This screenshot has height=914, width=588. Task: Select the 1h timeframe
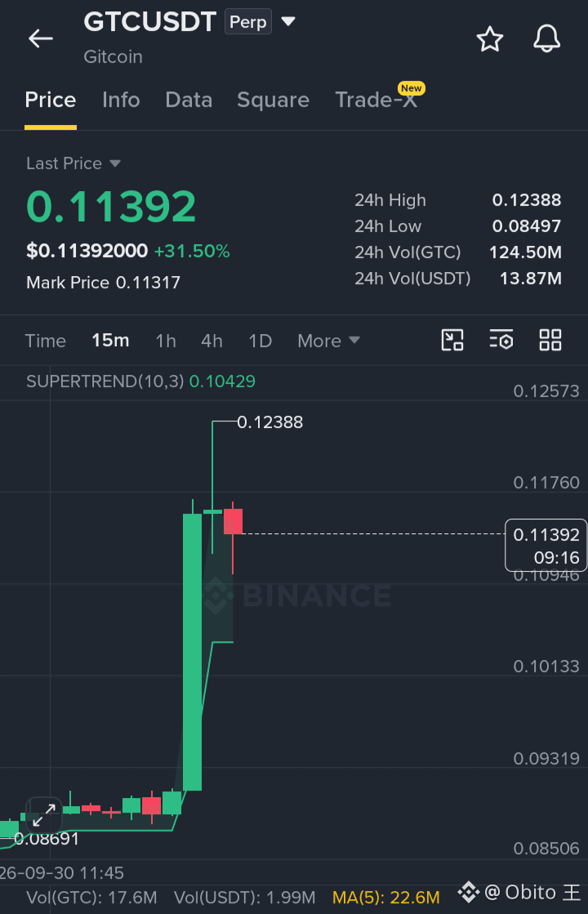pos(166,341)
